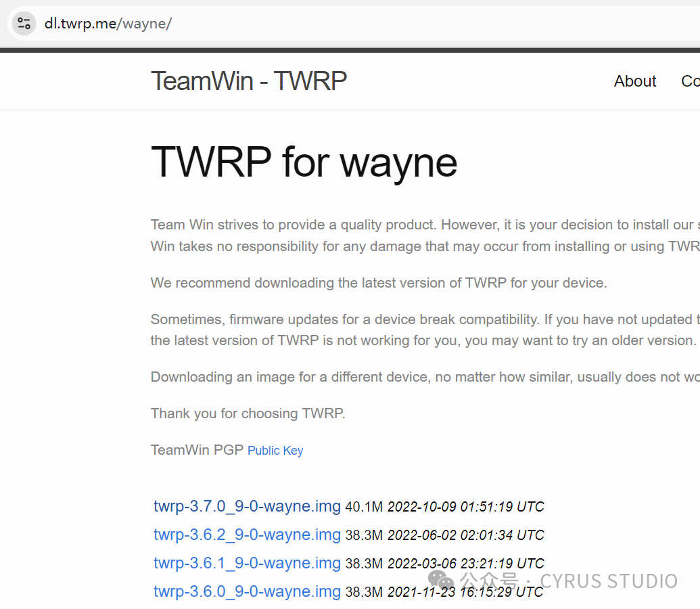Click the 'Thank you for choosing TWRP' text
The width and height of the screenshot is (700, 609).
pyautogui.click(x=248, y=413)
